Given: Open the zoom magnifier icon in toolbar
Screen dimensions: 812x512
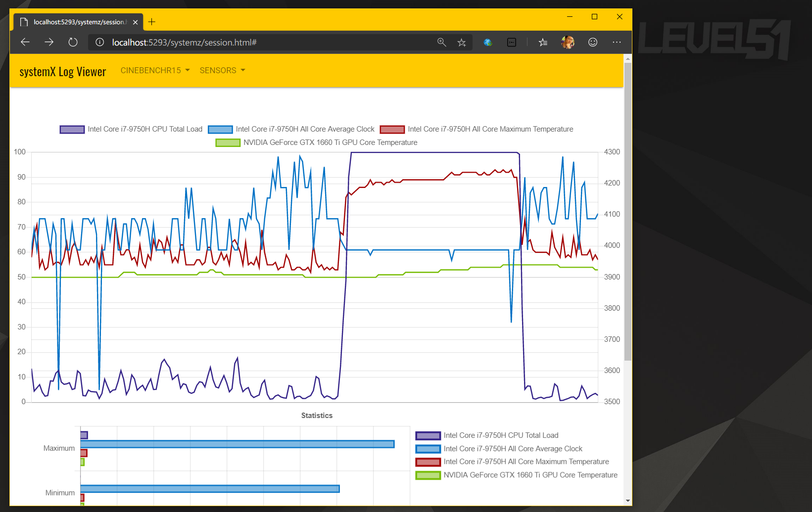Looking at the screenshot, I should (441, 42).
